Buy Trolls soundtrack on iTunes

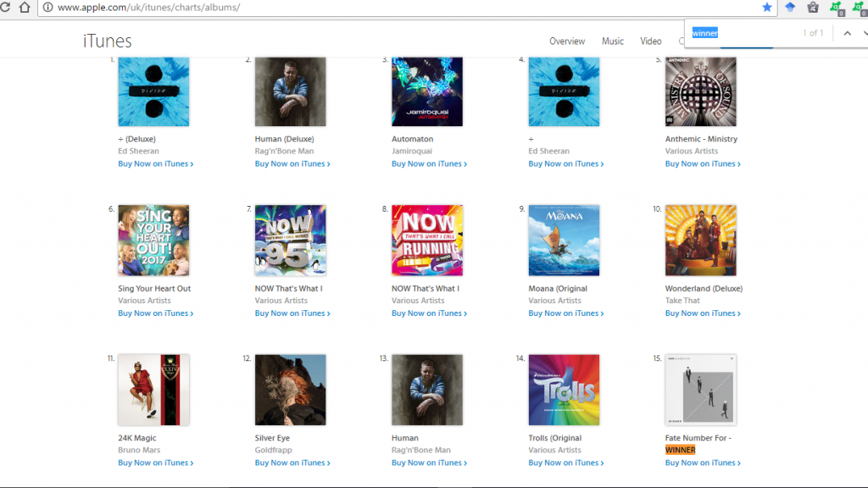click(565, 463)
